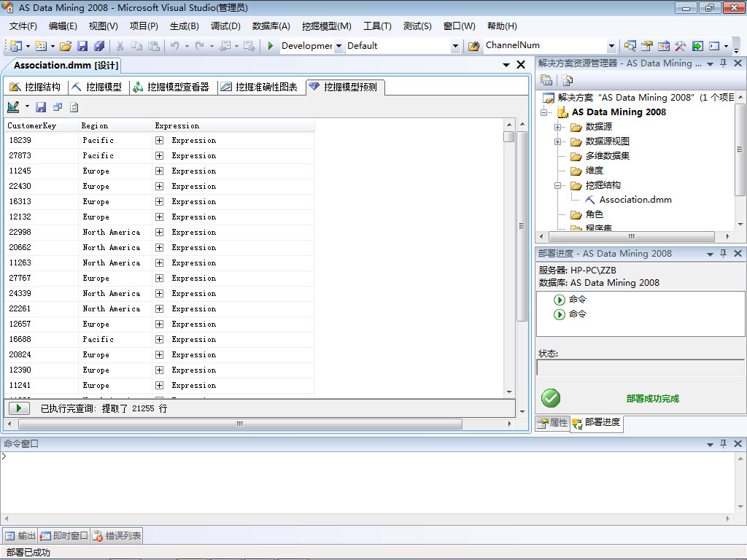This screenshot has height=560, width=747.
Task: Open the view-switch dropdown arrow in prediction toolbar
Action: (27, 106)
